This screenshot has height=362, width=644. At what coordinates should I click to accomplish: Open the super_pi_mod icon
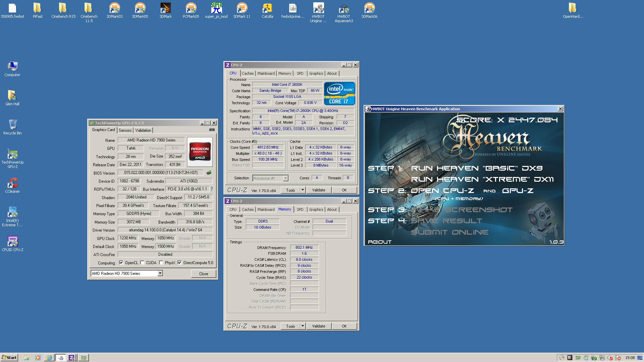pyautogui.click(x=216, y=10)
